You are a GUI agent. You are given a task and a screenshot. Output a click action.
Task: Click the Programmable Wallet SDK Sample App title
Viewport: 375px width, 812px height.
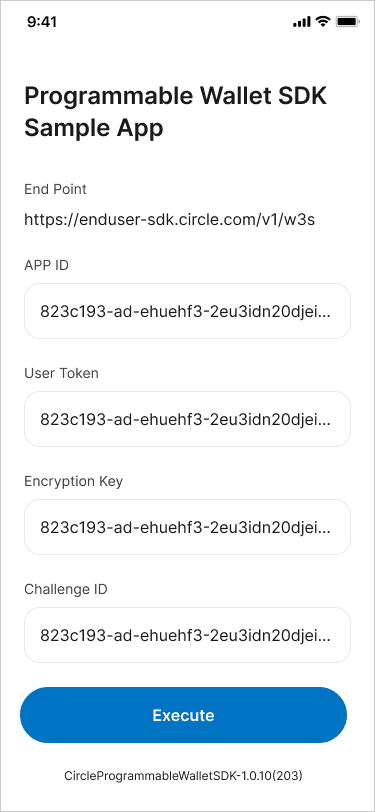click(176, 112)
